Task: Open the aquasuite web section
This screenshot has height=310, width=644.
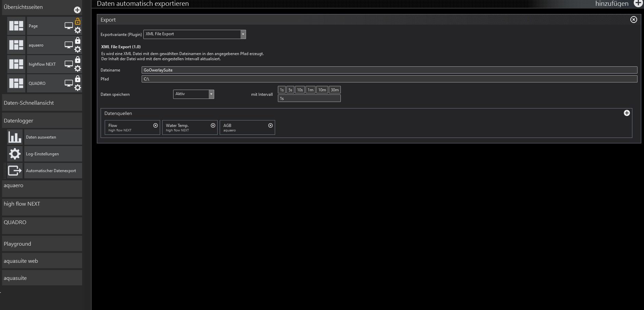Action: (x=42, y=261)
